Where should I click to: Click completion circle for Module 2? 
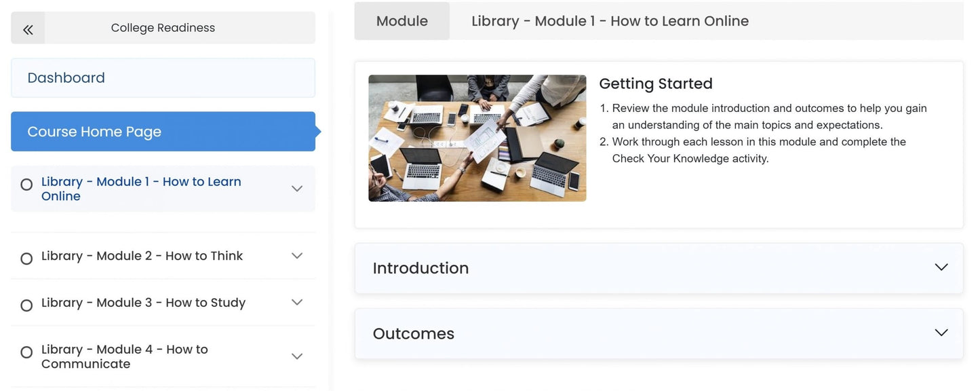[26, 259]
